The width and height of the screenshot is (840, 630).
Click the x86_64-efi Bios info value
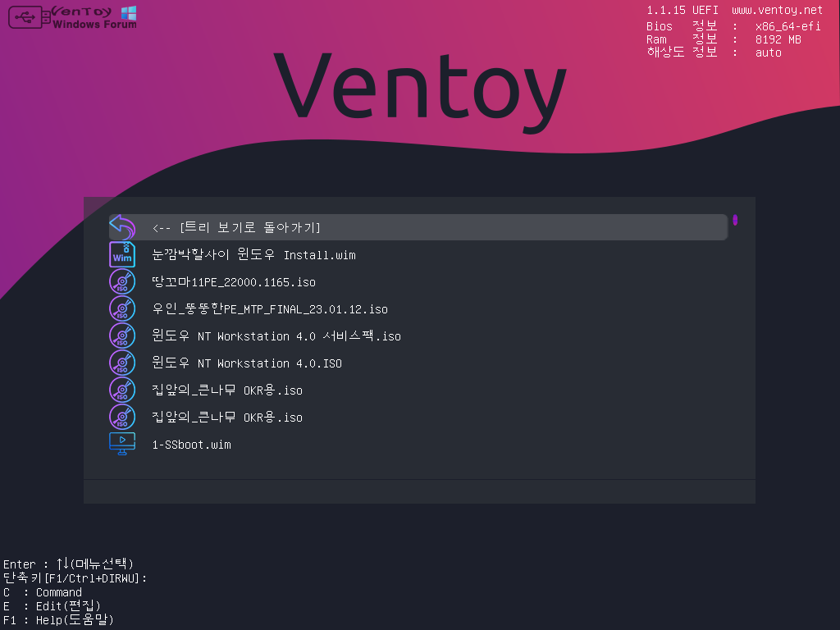point(788,26)
